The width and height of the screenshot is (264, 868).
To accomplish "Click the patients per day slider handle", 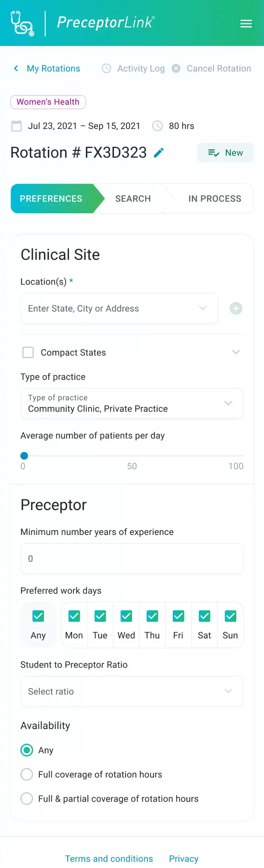I will tap(24, 456).
